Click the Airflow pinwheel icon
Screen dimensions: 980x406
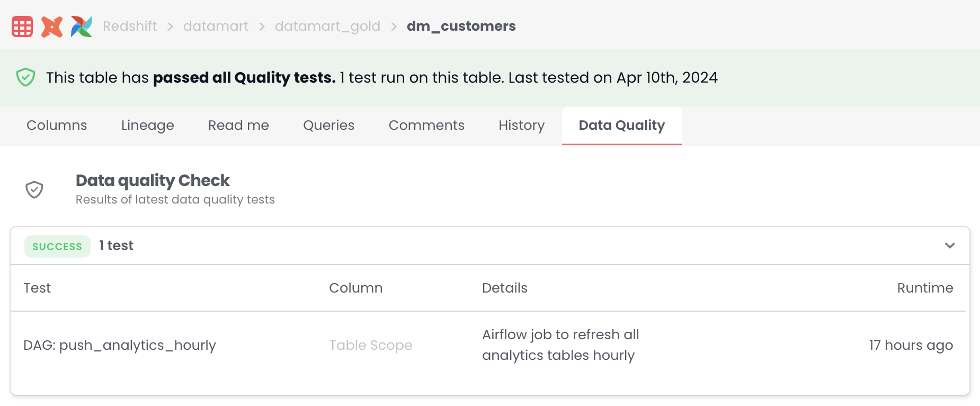click(x=82, y=27)
